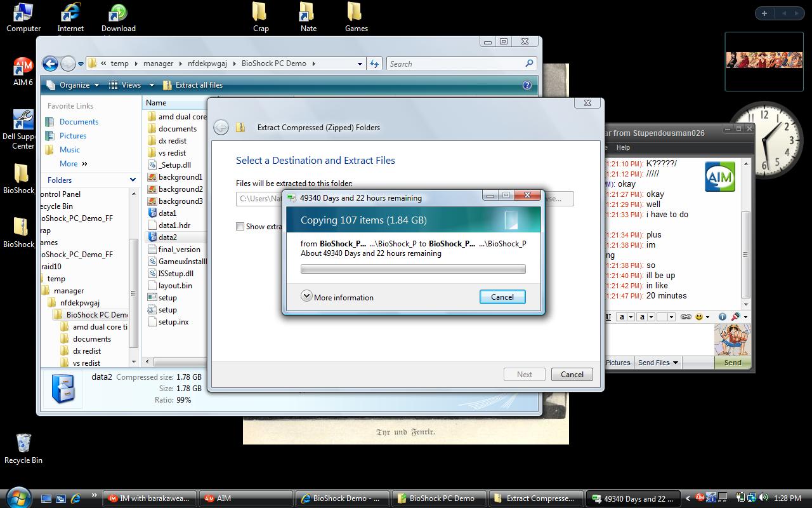Click the Back arrow in Explorer window
Screen dimensions: 812x508
(50, 63)
